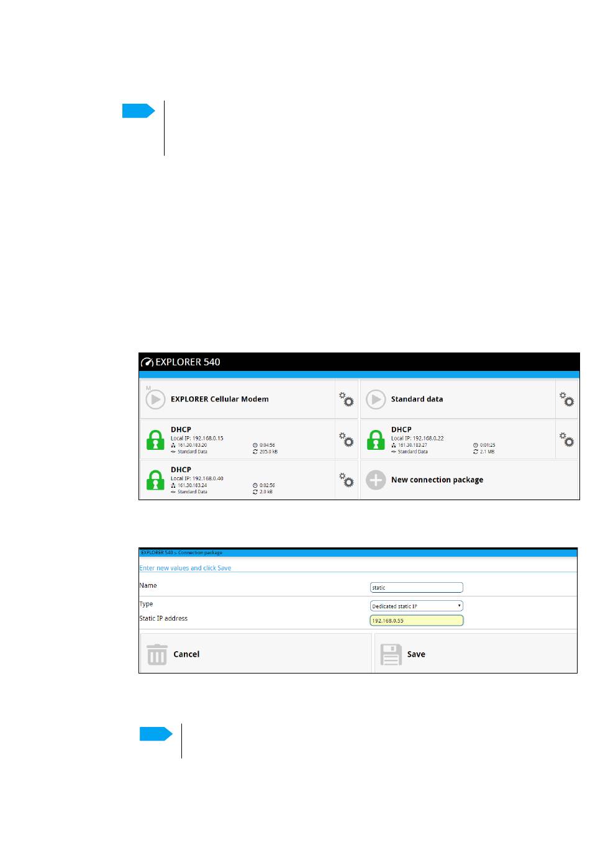This screenshot has width=590, height=868.
Task: Click the external address 161.30.183.20
Action: tap(193, 445)
